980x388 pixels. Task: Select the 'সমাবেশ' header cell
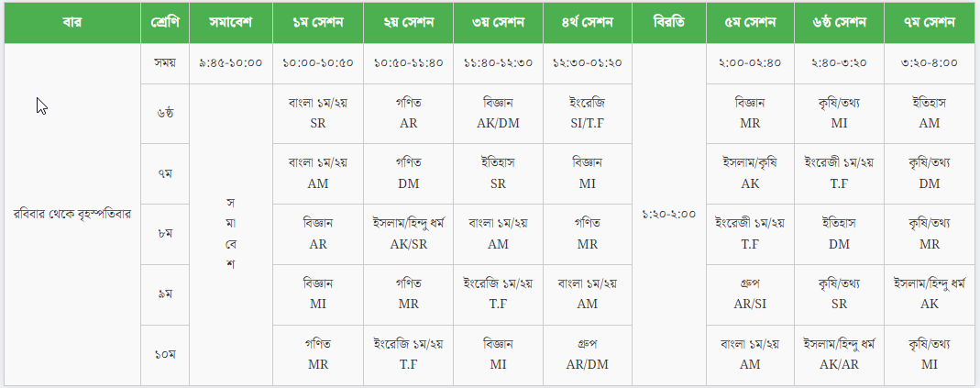pyautogui.click(x=231, y=22)
